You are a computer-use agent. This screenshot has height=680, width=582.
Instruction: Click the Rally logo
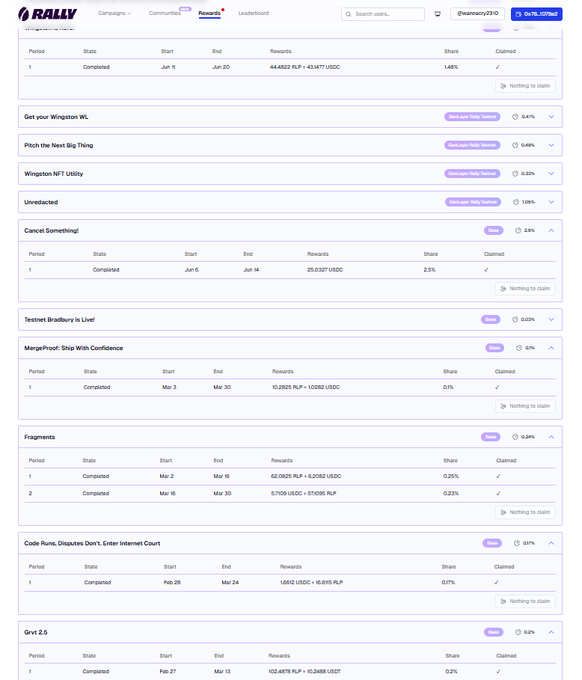47,14
